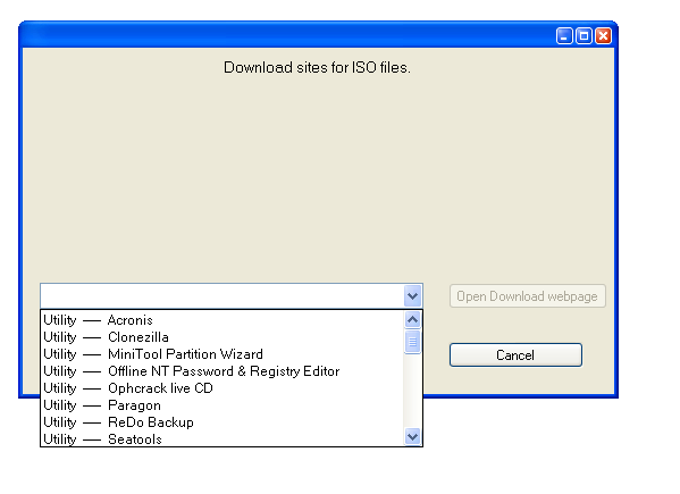Collapse the ISO site combo box arrow
The image size is (680, 494).
412,296
